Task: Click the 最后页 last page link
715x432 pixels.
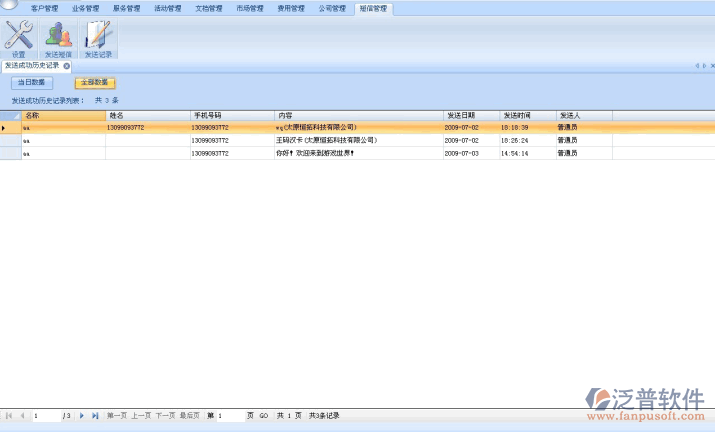Action: pyautogui.click(x=189, y=415)
